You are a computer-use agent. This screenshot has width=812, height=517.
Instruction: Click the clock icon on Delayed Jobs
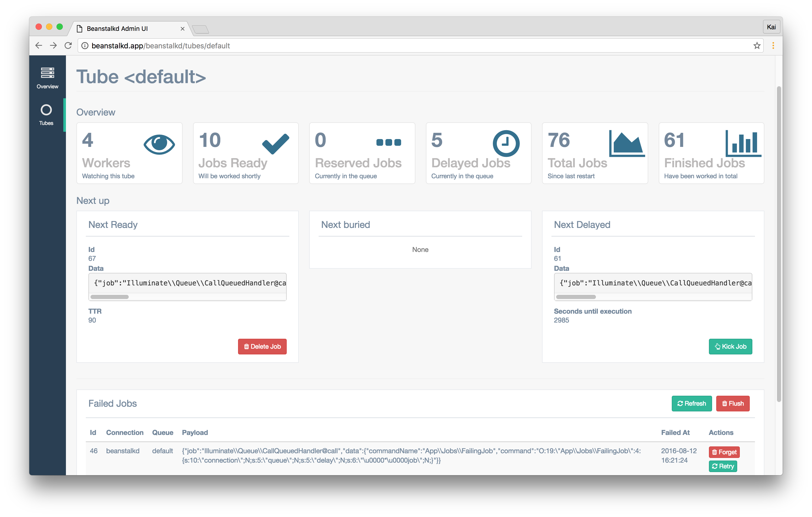[x=506, y=143]
